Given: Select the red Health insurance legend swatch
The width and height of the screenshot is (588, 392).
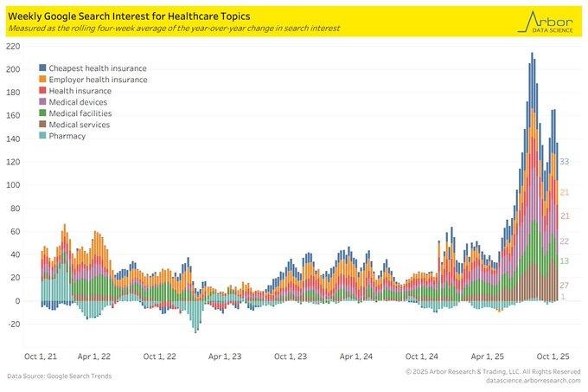Looking at the screenshot, I should tap(42, 91).
